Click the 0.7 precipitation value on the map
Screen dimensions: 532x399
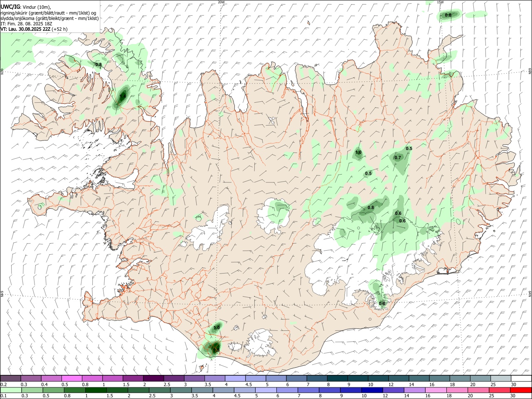[398, 158]
